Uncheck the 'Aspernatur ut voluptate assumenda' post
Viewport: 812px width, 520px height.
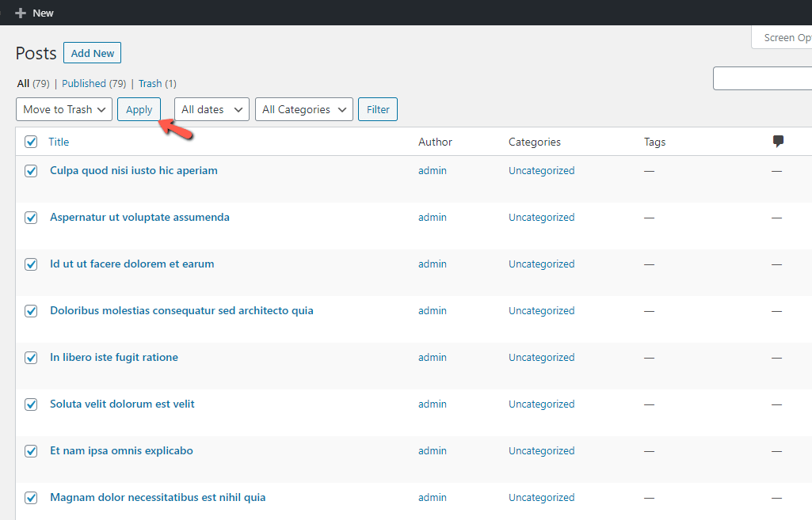tap(31, 218)
